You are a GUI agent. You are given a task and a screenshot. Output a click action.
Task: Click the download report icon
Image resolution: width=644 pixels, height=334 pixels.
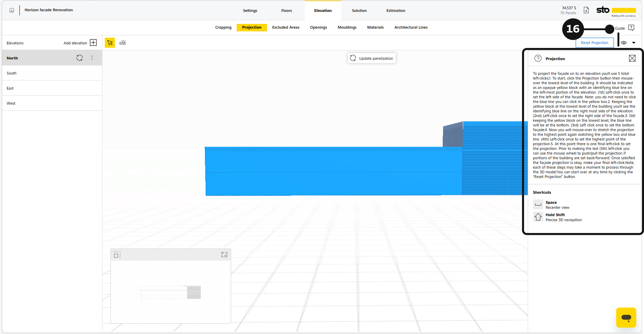(586, 10)
